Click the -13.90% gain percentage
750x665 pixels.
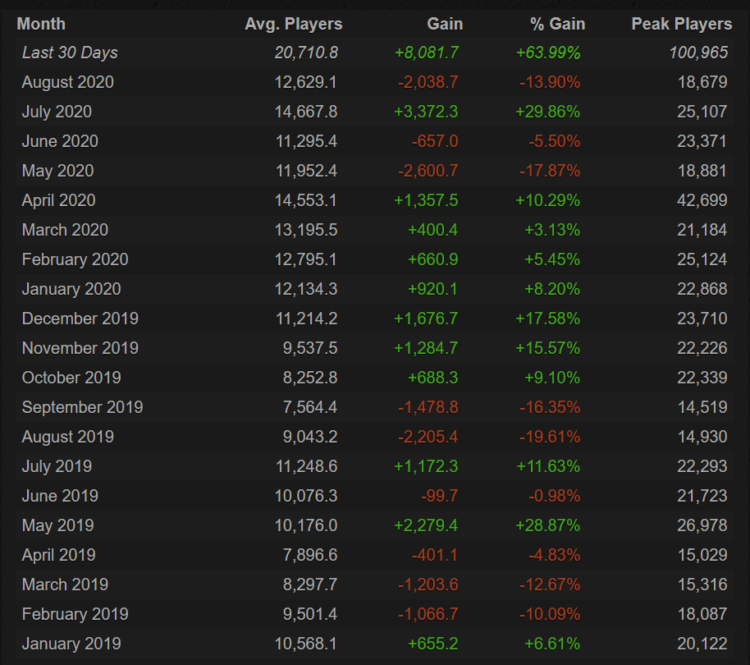click(550, 82)
